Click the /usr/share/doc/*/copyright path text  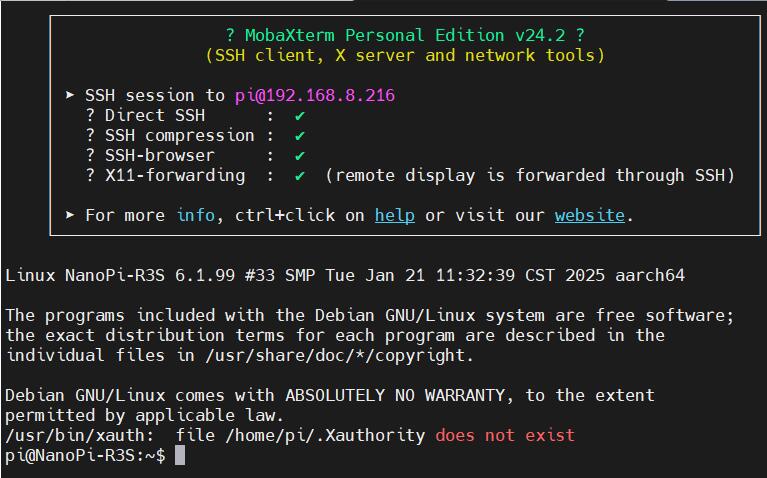point(335,356)
